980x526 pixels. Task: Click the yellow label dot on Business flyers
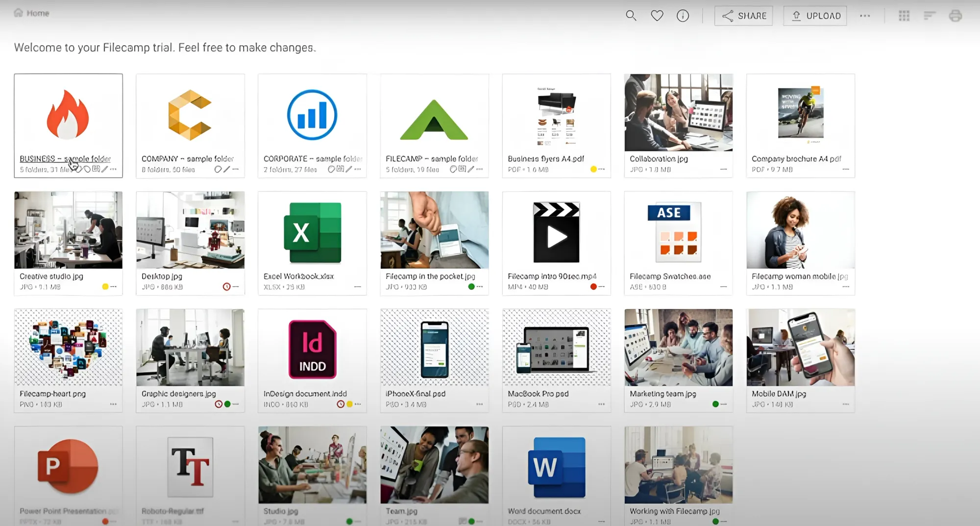pyautogui.click(x=593, y=169)
